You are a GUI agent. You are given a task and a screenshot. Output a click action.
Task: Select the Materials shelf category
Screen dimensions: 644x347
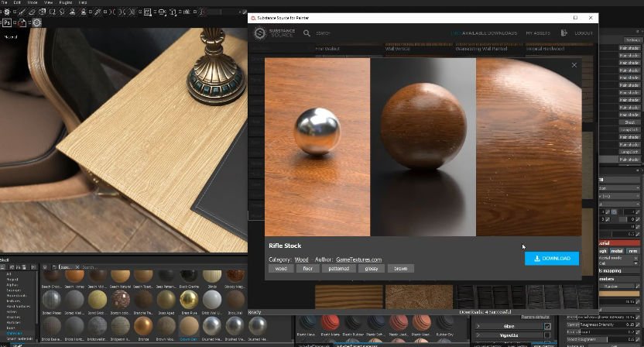point(15,333)
